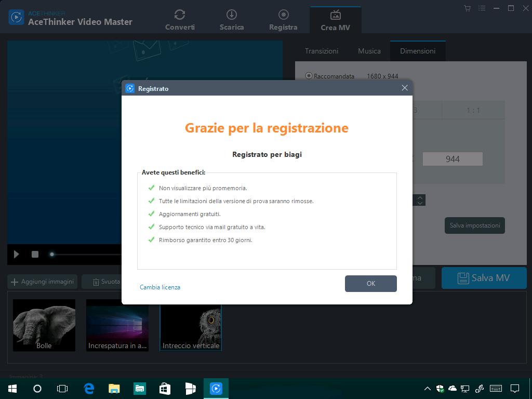The width and height of the screenshot is (532, 399).
Task: Click 'Non visualizzare più promemoria.' text
Action: (x=203, y=188)
